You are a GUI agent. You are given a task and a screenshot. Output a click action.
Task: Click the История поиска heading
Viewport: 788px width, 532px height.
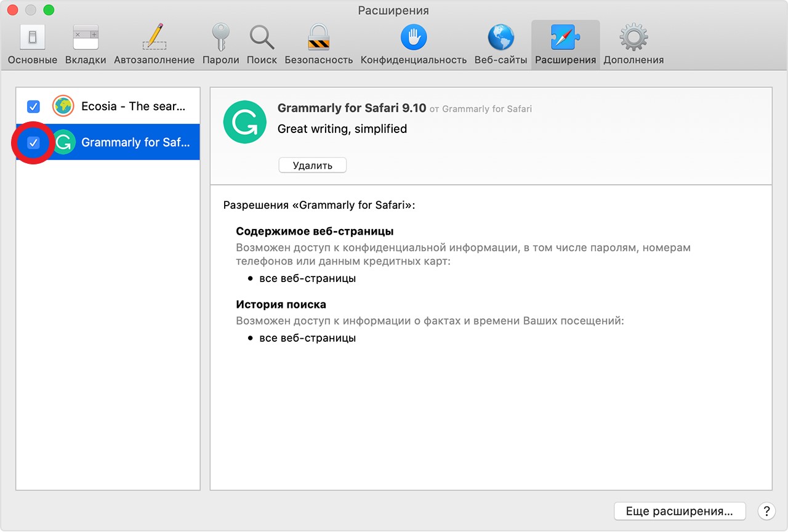281,304
